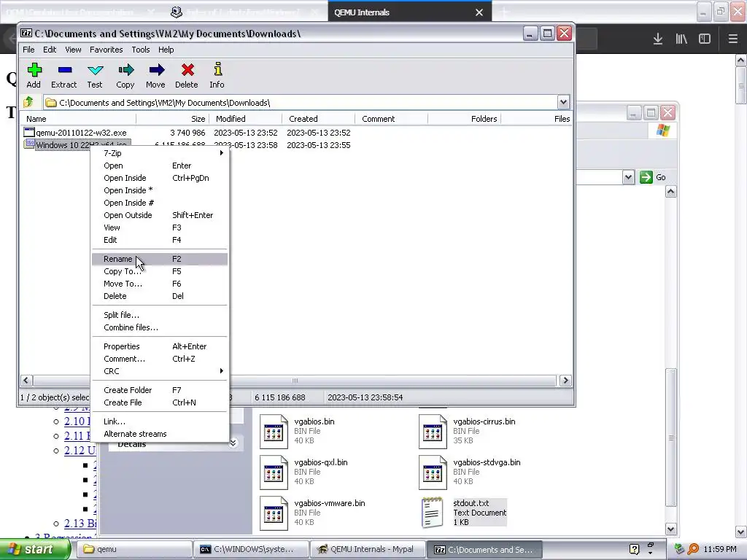Choose Open Outside in the context menu
Viewport: 747px width, 560px height.
point(159,215)
